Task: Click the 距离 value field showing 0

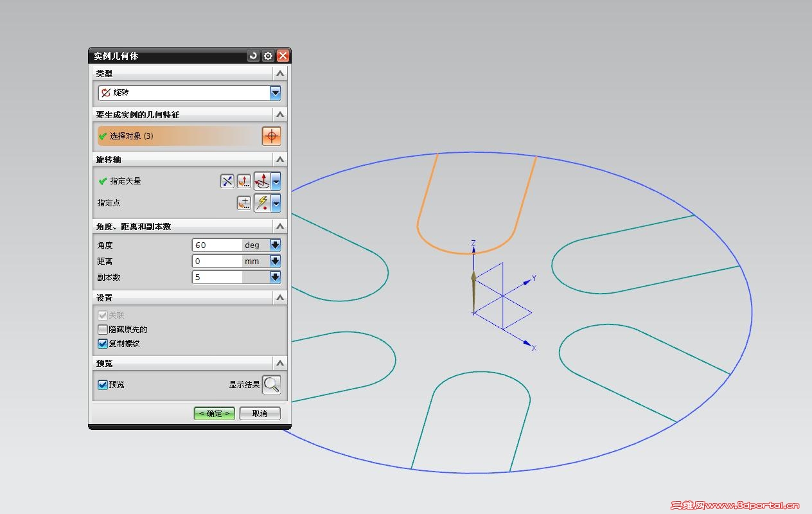Action: pyautogui.click(x=217, y=261)
